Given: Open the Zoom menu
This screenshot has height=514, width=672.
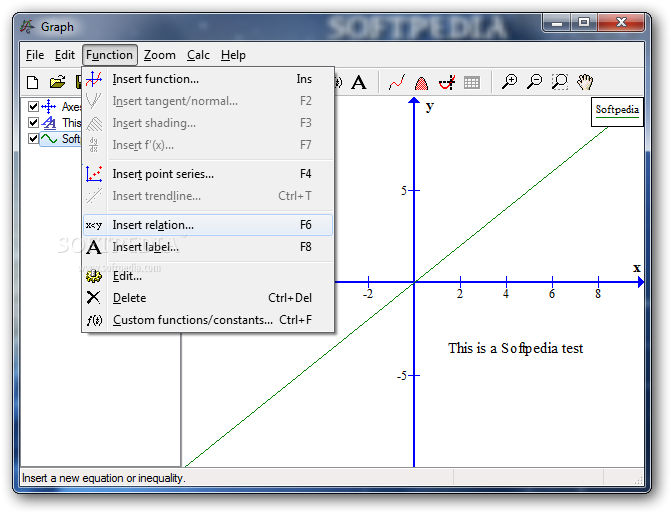Looking at the screenshot, I should [159, 55].
